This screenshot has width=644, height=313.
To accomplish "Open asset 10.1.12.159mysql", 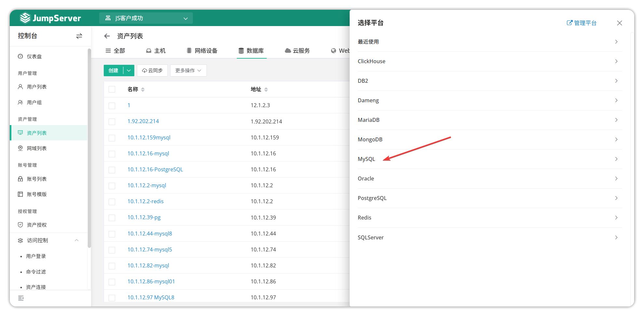I will click(149, 137).
